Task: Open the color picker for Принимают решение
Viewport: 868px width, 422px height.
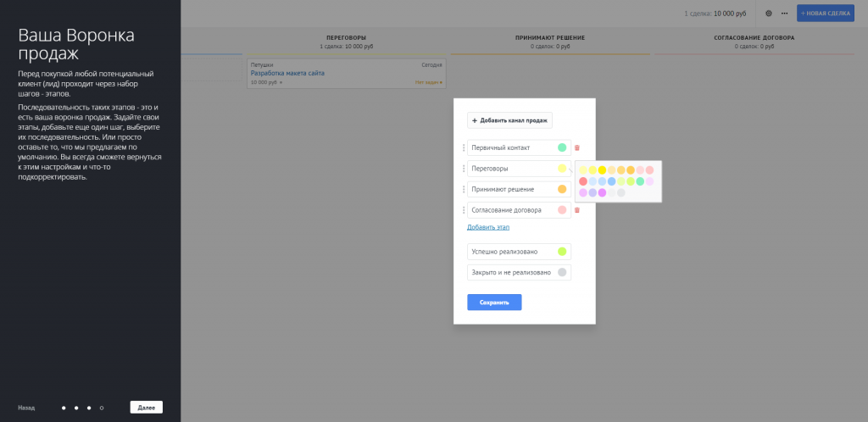Action: pos(561,189)
